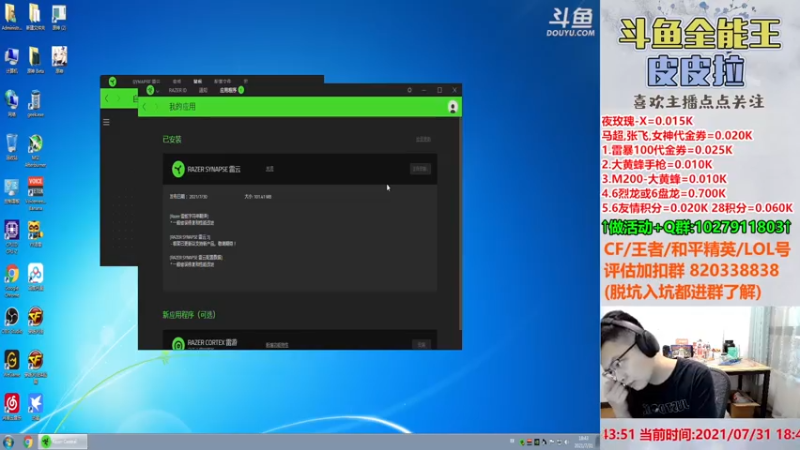Open the 网络 desktop icon
800x450 pixels.
(x=11, y=104)
